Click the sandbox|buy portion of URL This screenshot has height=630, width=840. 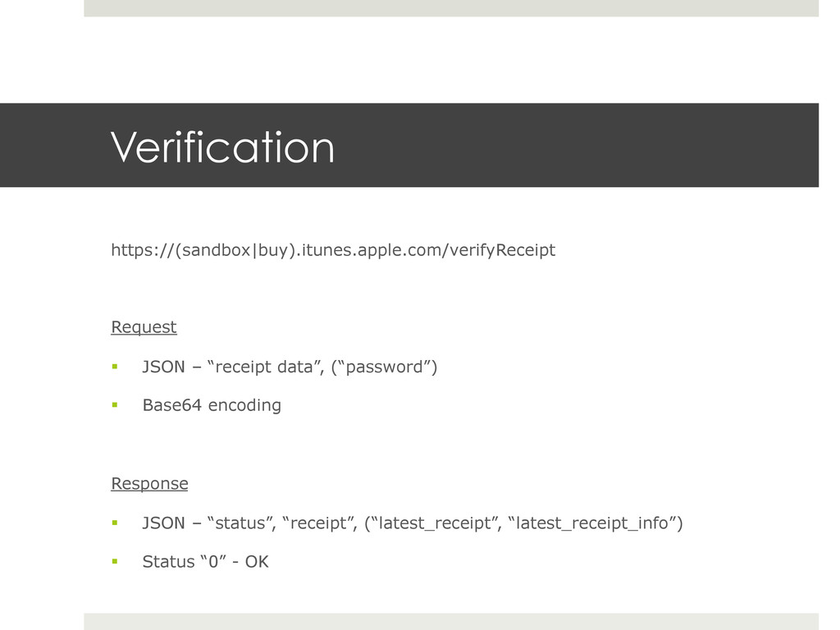click(x=235, y=250)
